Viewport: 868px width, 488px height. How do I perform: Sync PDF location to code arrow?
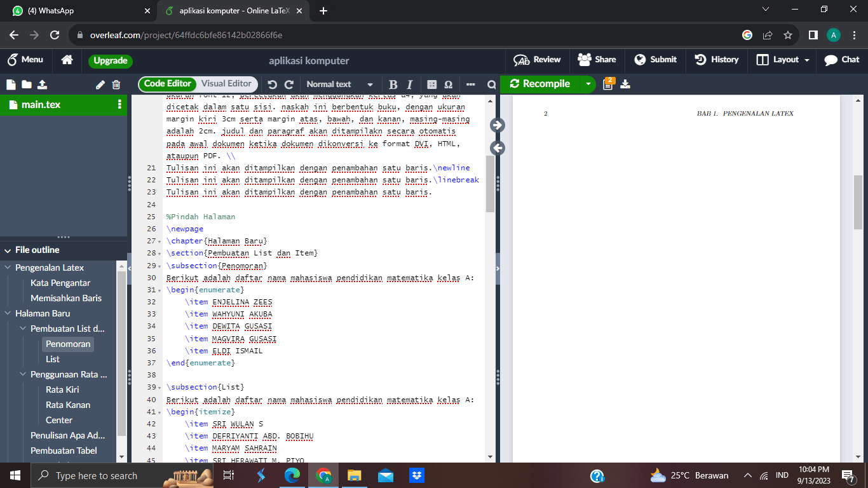[x=498, y=148]
